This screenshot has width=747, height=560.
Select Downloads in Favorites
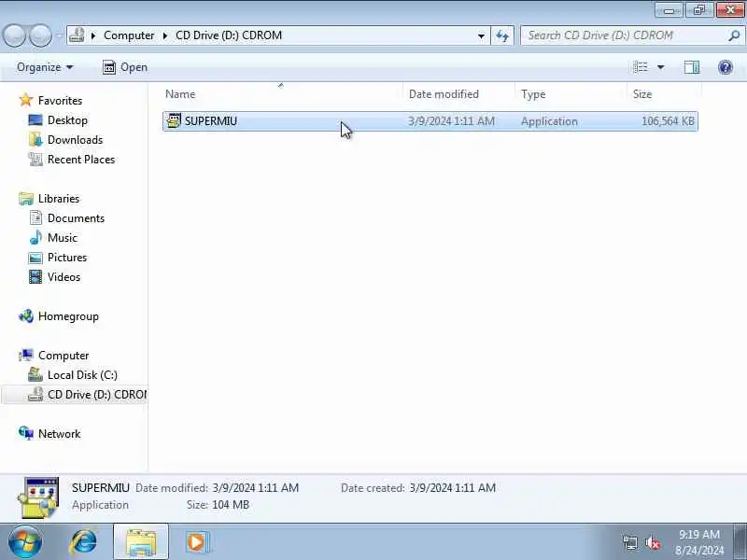pos(75,139)
